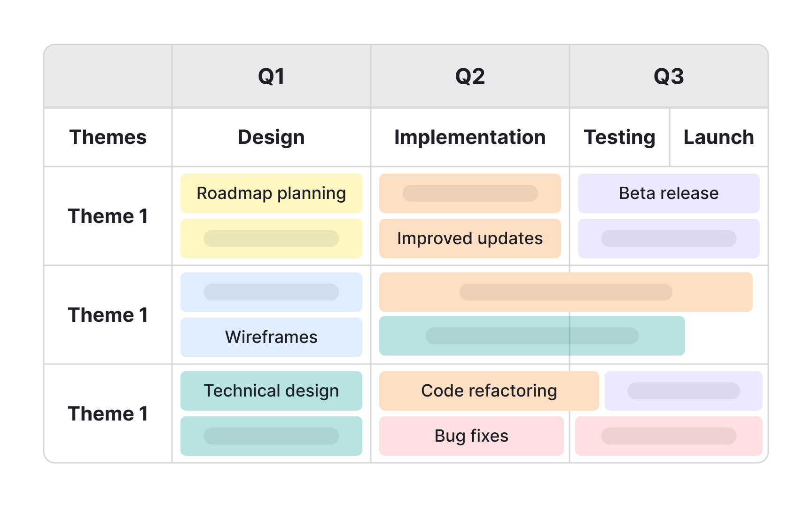Select the Q2 quarter header
This screenshot has height=508, width=812.
point(470,76)
